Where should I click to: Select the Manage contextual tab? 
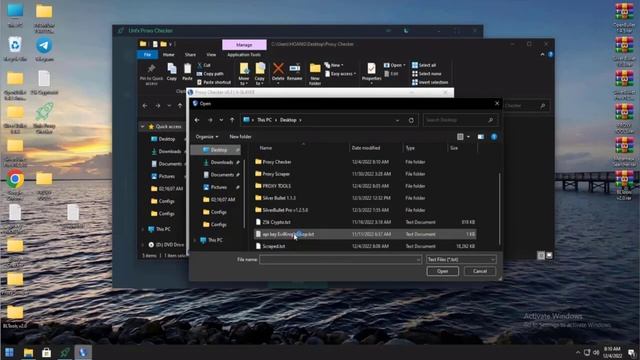244,44
